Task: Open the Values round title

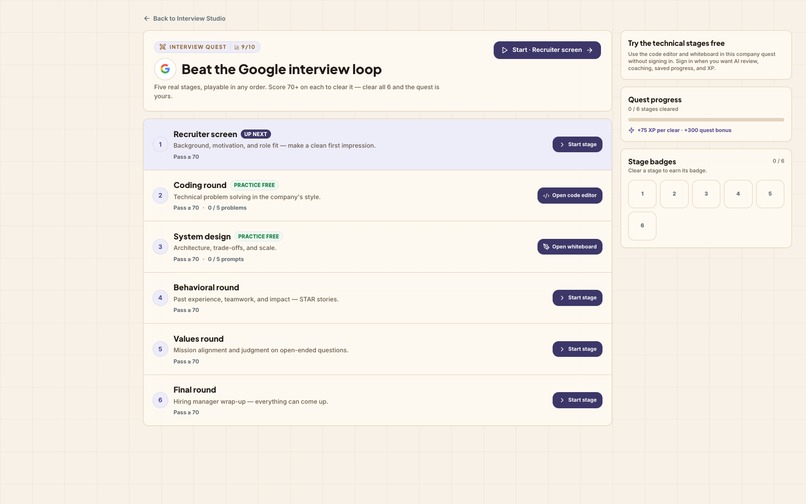Action: [198, 339]
